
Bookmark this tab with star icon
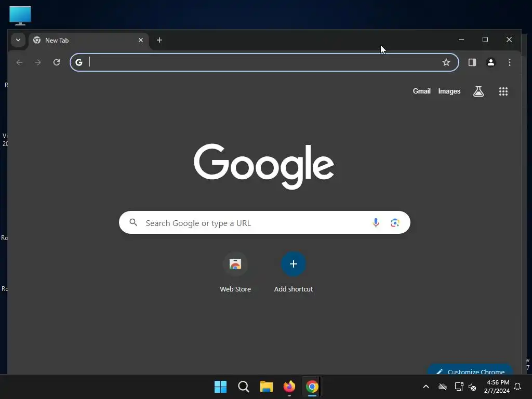446,62
